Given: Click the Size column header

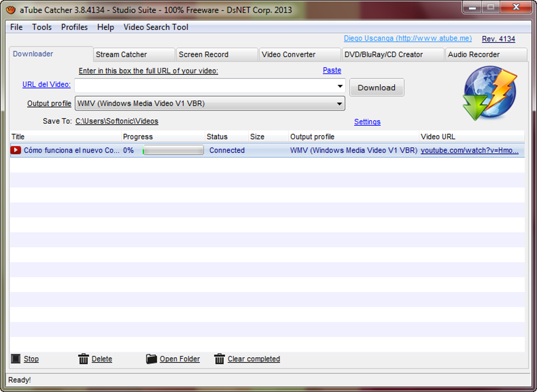Looking at the screenshot, I should tap(268, 137).
